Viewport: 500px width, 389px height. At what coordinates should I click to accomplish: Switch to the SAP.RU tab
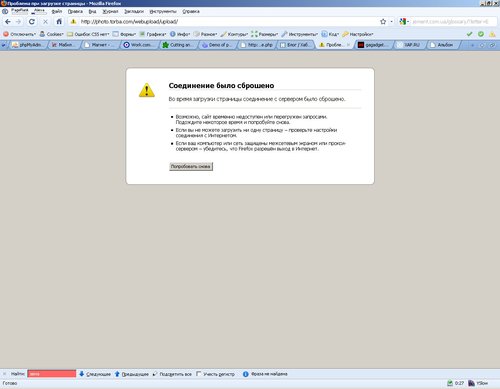409,45
